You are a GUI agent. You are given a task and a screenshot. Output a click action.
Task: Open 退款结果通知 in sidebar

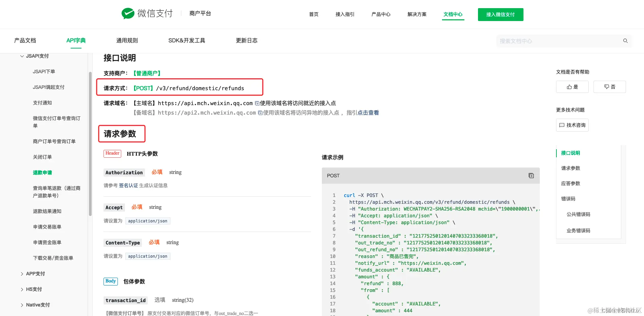(47, 211)
